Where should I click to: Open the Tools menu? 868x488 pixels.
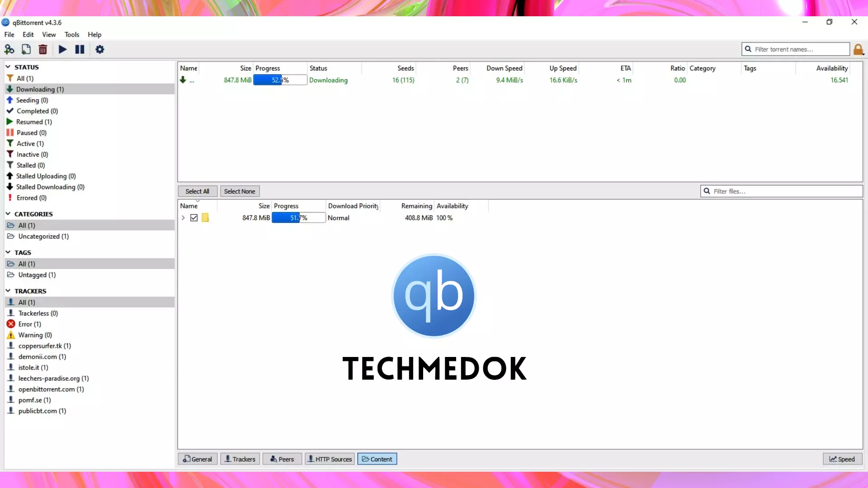tap(71, 34)
